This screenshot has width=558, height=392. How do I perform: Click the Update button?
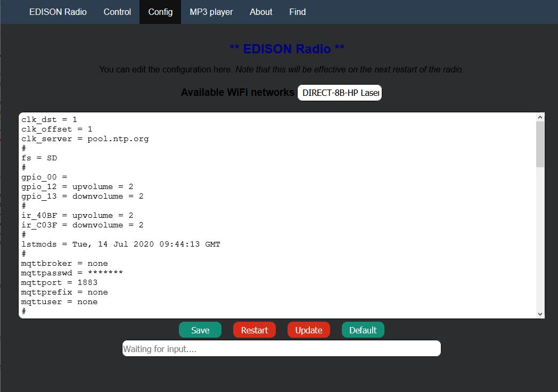(308, 329)
